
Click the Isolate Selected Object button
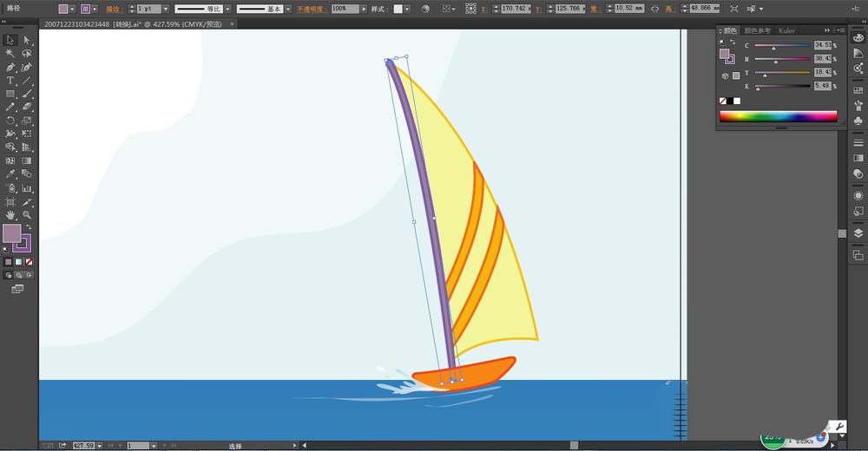pyautogui.click(x=734, y=9)
